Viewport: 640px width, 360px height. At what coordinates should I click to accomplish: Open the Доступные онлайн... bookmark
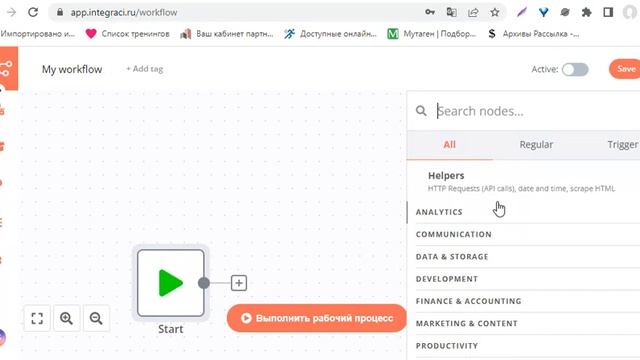pyautogui.click(x=330, y=34)
